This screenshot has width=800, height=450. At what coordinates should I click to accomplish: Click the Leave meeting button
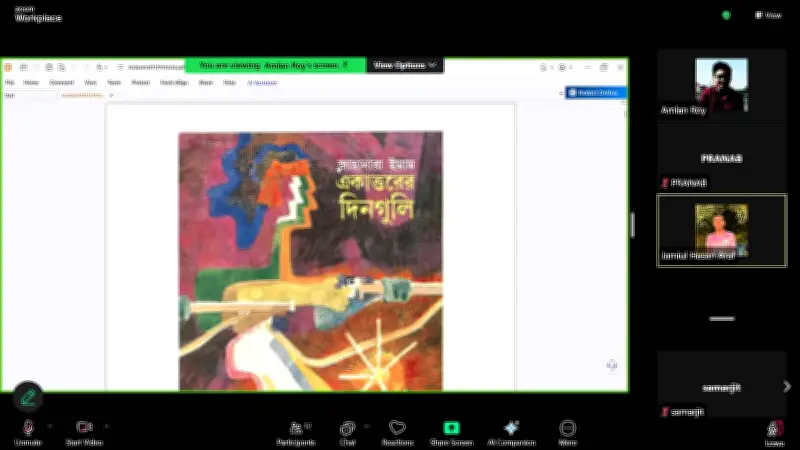(x=775, y=431)
